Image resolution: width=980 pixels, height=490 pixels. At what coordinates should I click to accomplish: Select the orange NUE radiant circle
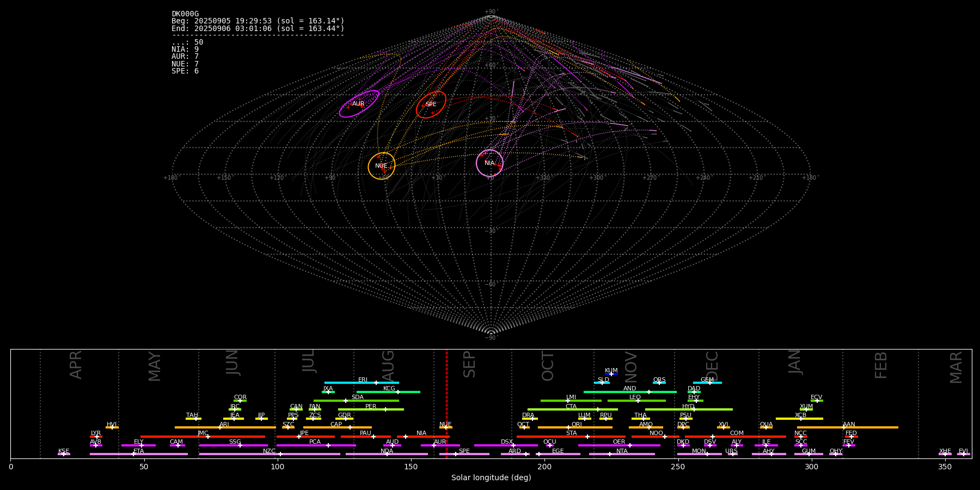[381, 166]
